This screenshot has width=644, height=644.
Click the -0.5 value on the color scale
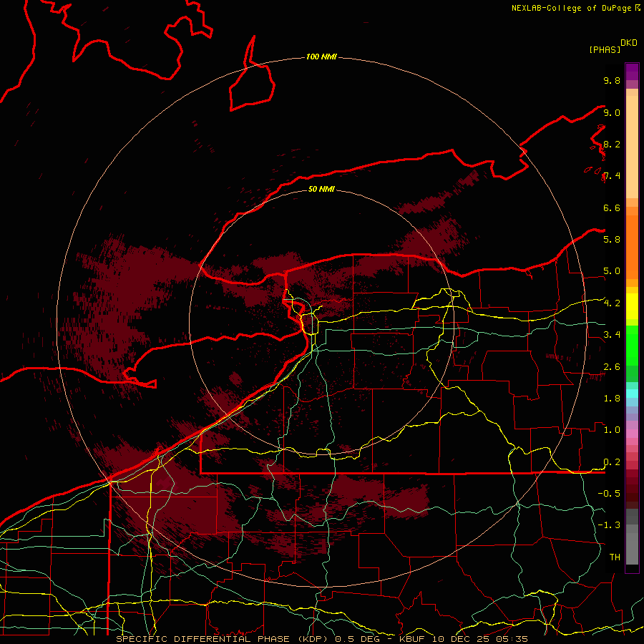click(609, 494)
